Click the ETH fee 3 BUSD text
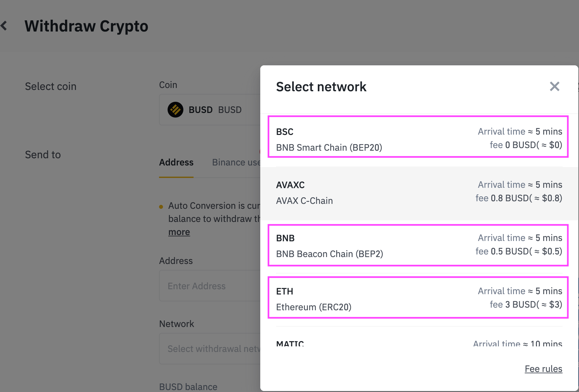 point(526,305)
